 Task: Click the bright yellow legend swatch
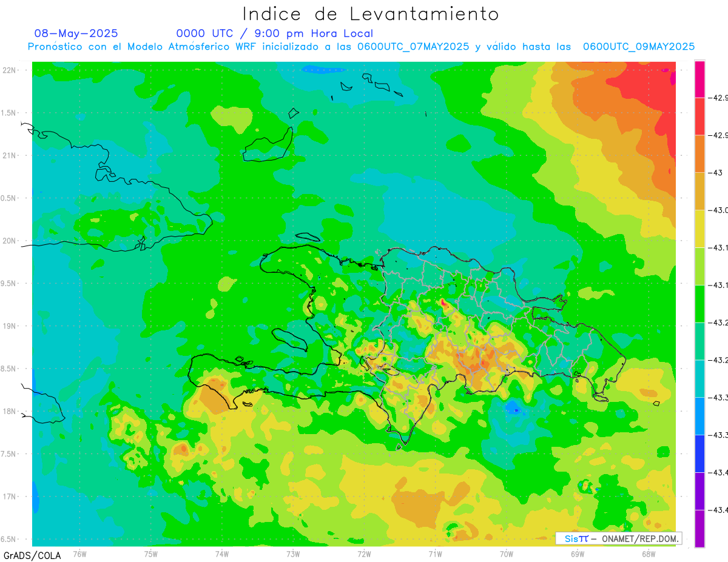pyautogui.click(x=699, y=229)
